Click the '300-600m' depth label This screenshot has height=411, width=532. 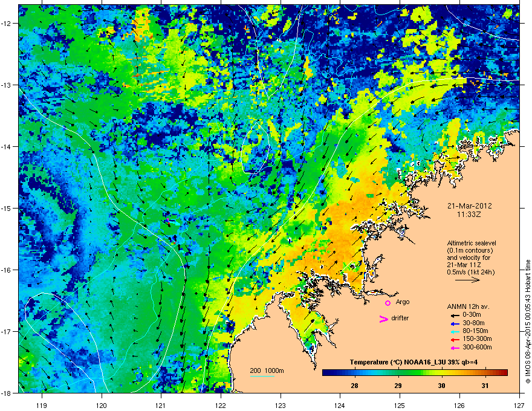pyautogui.click(x=477, y=347)
